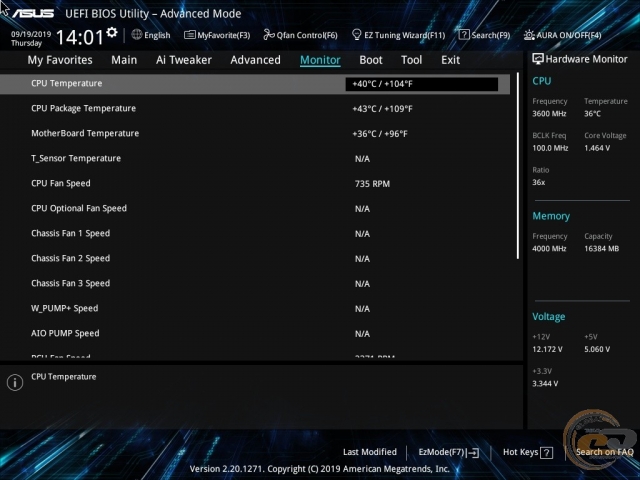Click the Voltage heading in Hardware Monitor
This screenshot has width=640, height=480.
coord(549,317)
